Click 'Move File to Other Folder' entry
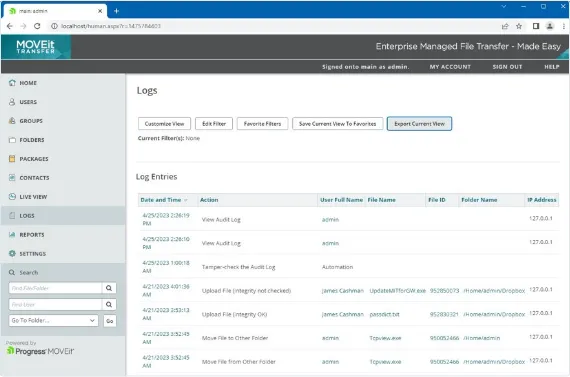Screen dimensions: 570x377 [235, 338]
